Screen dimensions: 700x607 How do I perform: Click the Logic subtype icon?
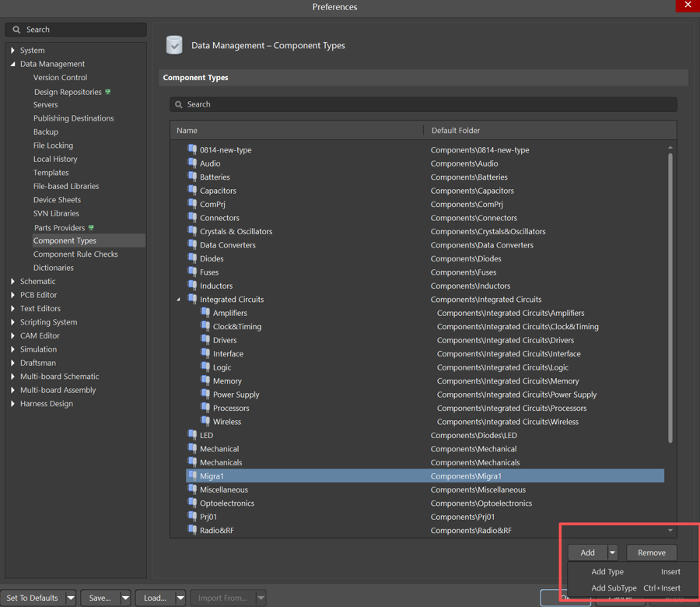(205, 367)
